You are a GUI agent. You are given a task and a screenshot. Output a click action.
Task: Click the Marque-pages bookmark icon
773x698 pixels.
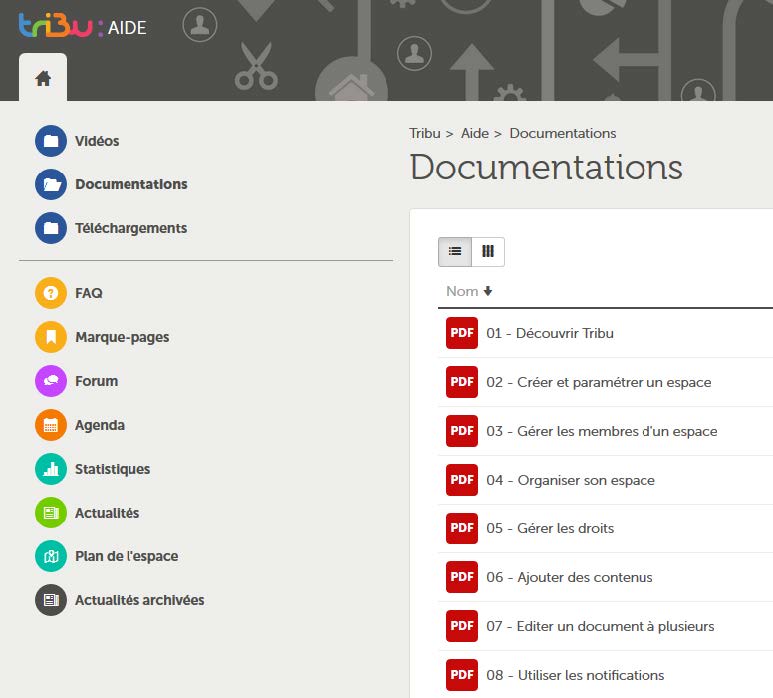(x=51, y=337)
